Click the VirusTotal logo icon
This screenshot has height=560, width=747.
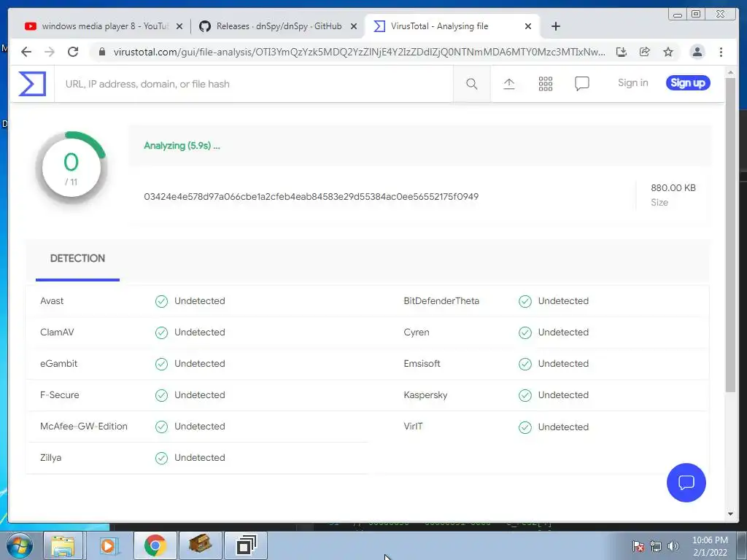coord(32,84)
